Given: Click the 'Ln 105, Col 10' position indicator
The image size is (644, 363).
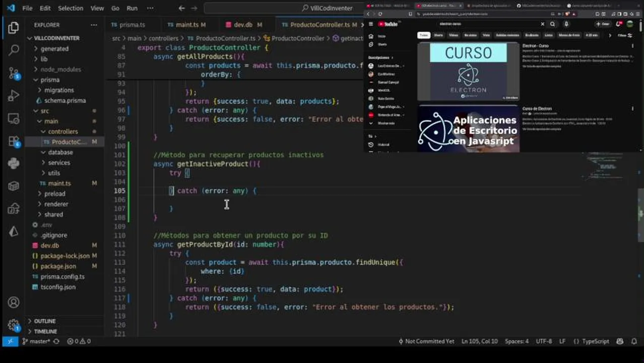Looking at the screenshot, I should (x=479, y=341).
